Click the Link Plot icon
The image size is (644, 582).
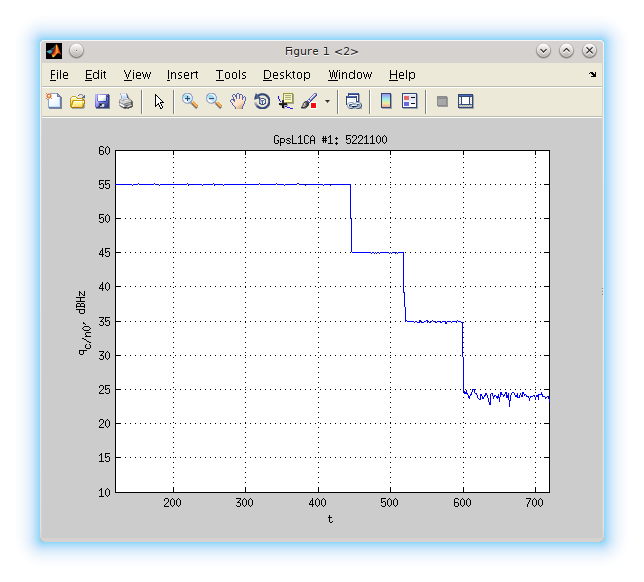[x=353, y=101]
